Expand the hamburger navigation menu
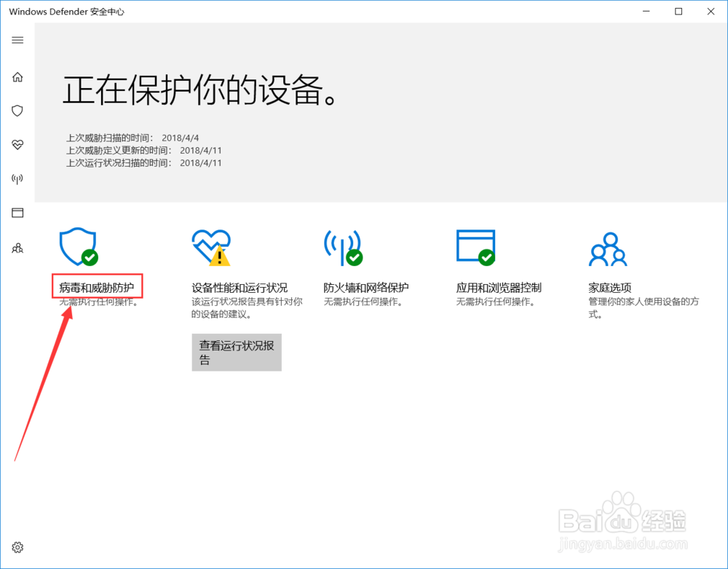 pyautogui.click(x=17, y=40)
